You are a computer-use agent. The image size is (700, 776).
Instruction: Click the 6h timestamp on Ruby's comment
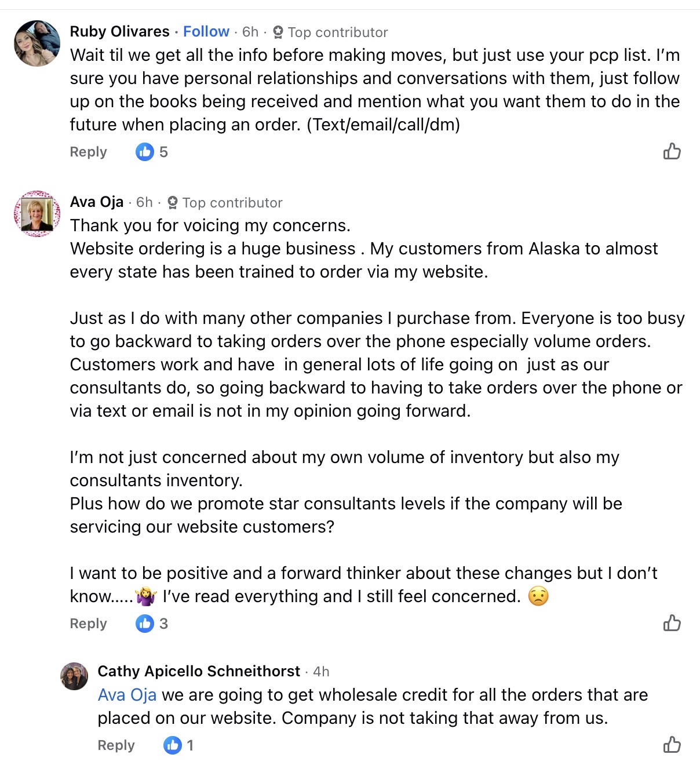click(250, 32)
